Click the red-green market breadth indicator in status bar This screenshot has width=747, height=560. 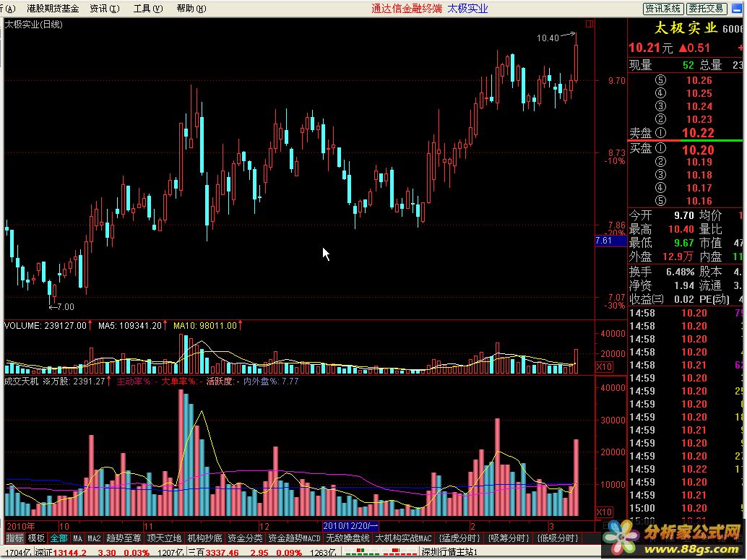point(380,552)
